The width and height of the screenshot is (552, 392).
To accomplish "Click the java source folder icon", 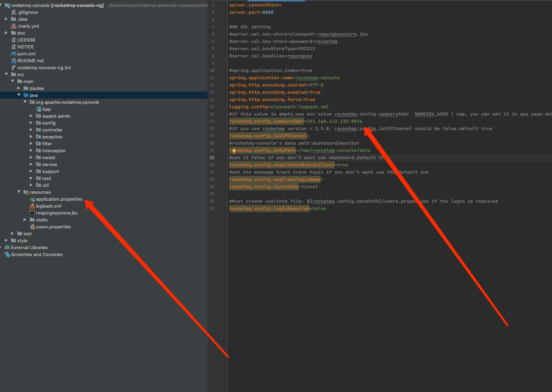I will click(26, 95).
